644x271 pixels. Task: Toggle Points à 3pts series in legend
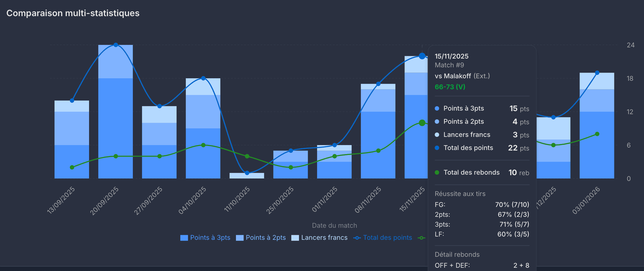click(x=205, y=238)
